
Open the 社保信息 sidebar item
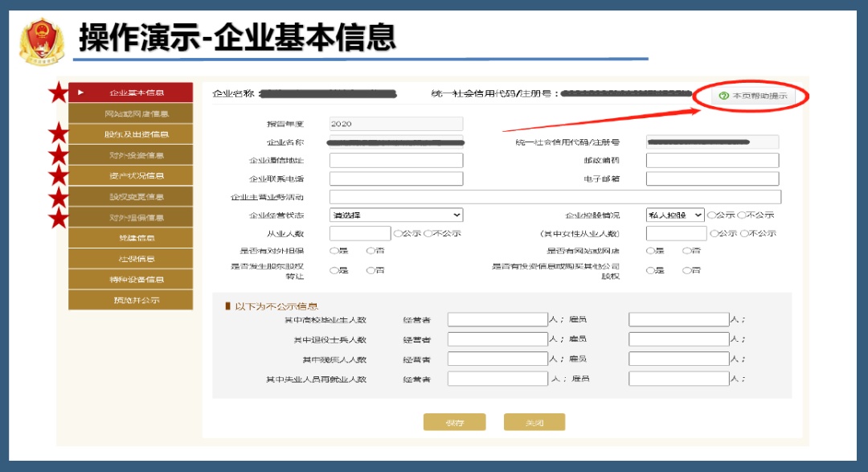(131, 259)
